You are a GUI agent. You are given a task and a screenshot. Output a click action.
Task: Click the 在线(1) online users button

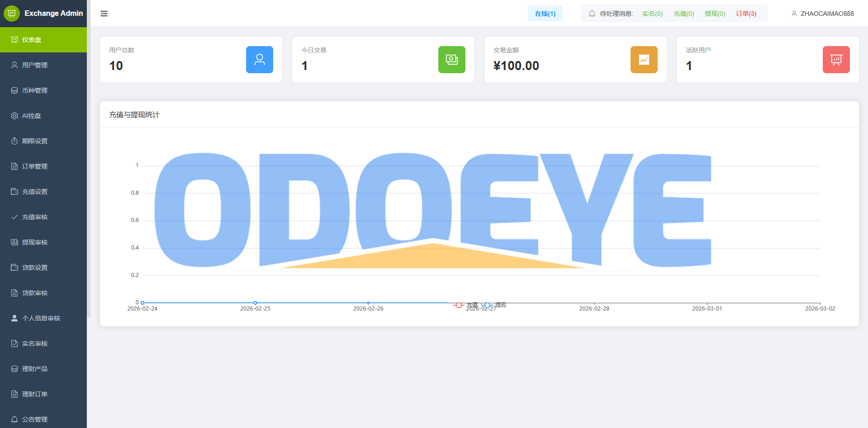(x=545, y=14)
